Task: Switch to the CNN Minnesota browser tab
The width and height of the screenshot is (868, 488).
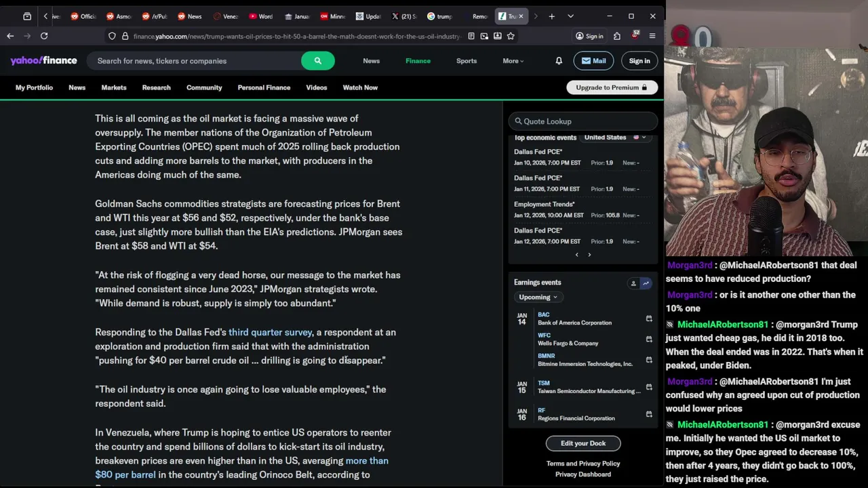Action: [x=332, y=16]
